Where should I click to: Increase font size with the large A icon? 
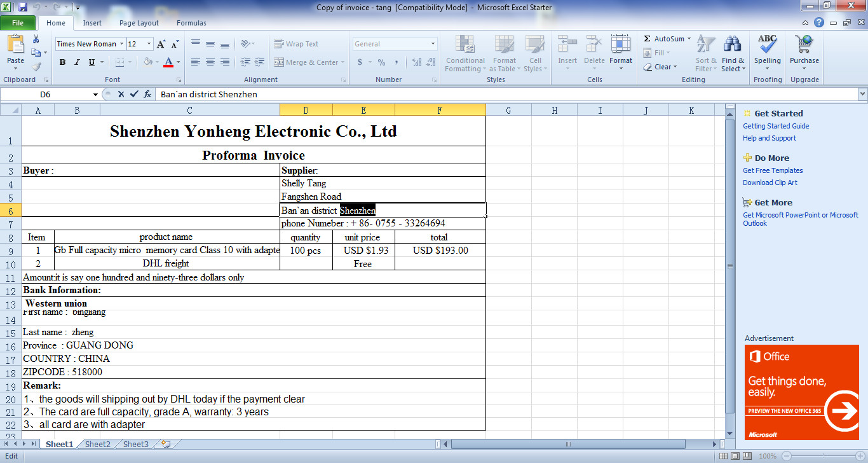161,44
